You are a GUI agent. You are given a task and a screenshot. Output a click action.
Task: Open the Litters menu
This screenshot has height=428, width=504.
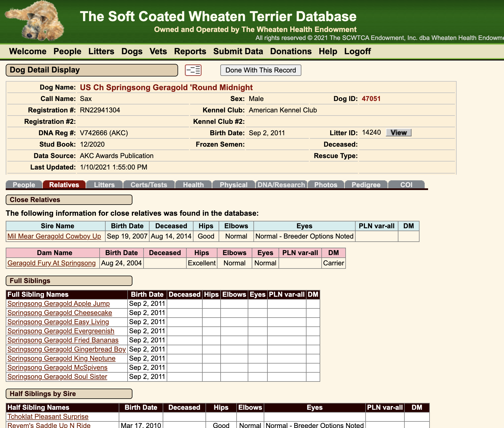click(x=101, y=51)
